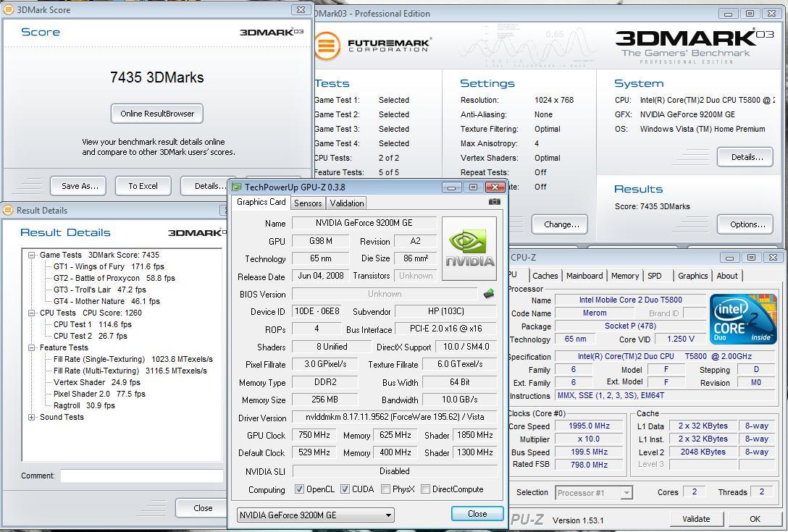The image size is (788, 532).
Task: Toggle the PhysX checkbox in GPU-Z
Action: pyautogui.click(x=386, y=489)
